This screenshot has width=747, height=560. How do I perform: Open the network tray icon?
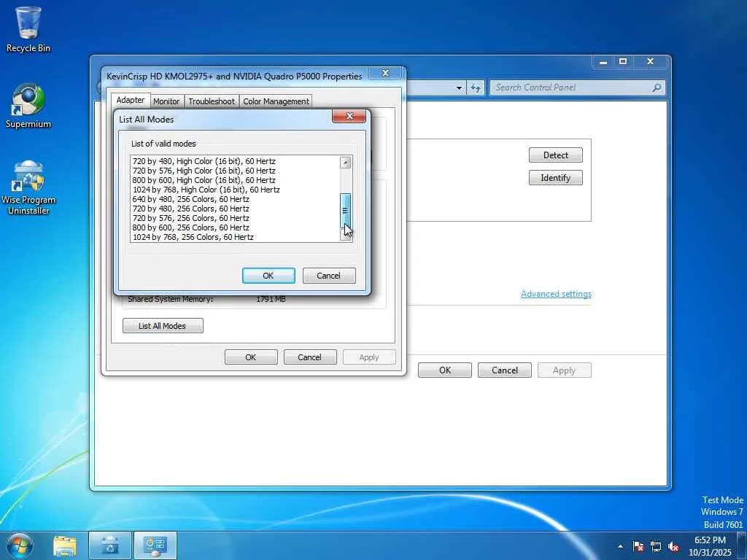click(656, 546)
